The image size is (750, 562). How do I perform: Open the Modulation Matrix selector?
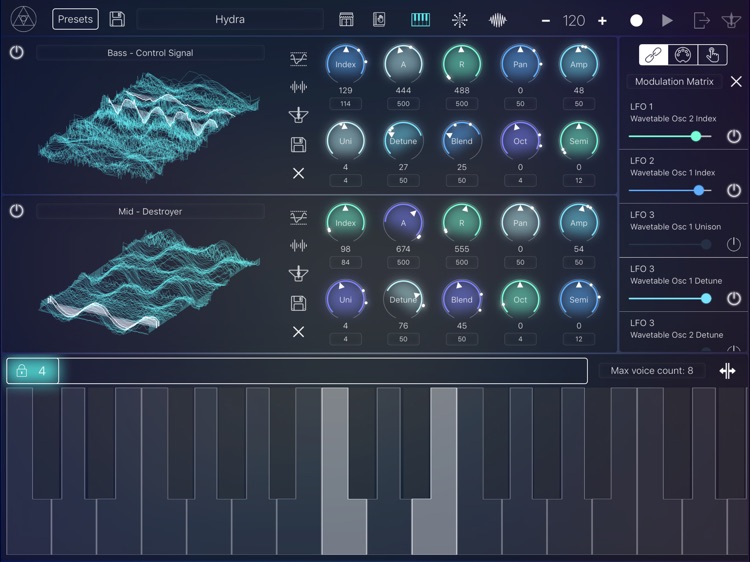pos(674,81)
